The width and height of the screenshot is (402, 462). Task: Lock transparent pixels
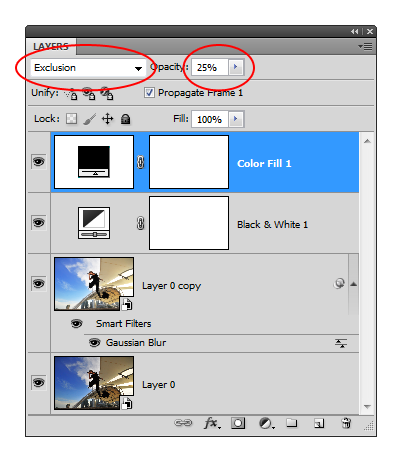tap(71, 119)
